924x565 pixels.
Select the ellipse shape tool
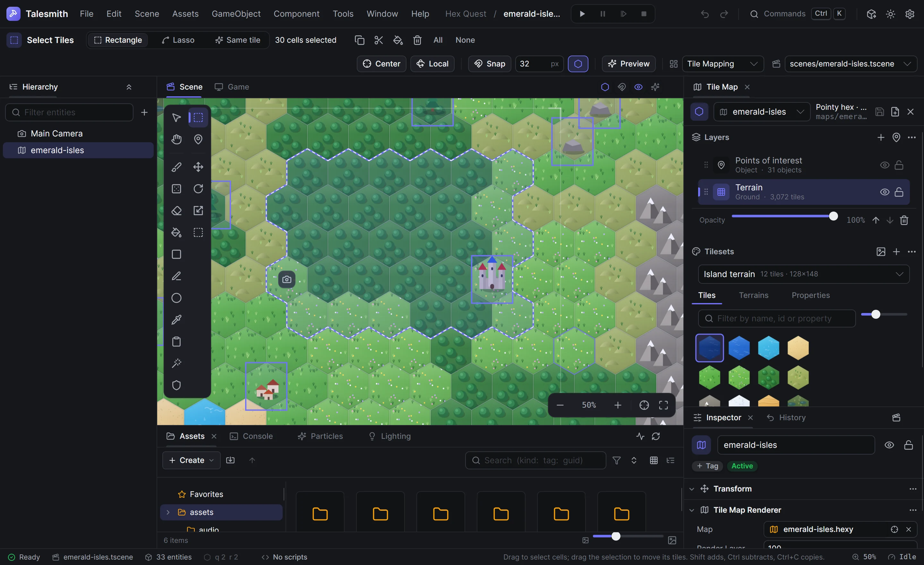(x=176, y=298)
